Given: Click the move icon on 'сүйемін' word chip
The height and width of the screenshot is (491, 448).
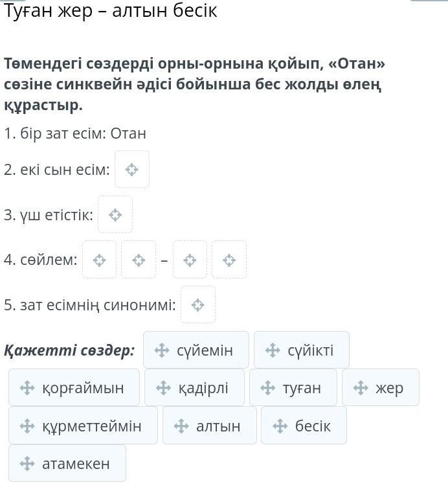Looking at the screenshot, I should tap(162, 350).
